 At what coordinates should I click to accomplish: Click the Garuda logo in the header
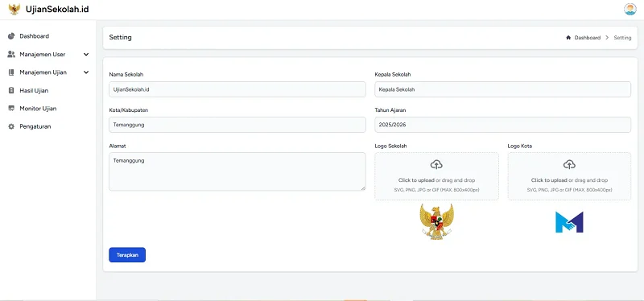[14, 10]
